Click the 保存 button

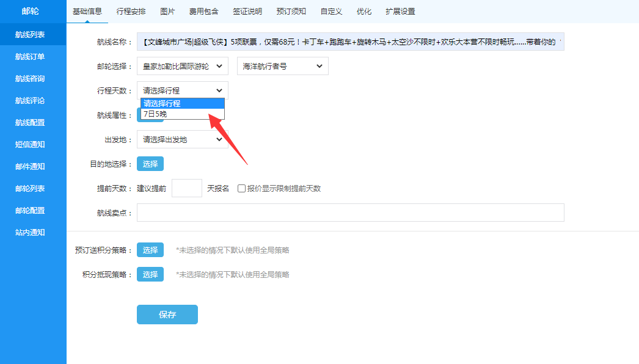click(167, 315)
